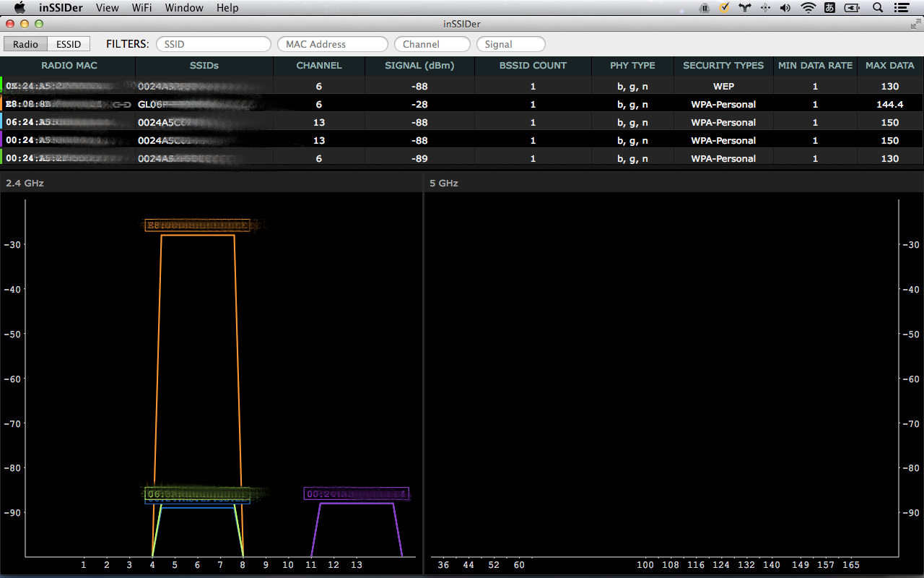
Task: Focus the Signal filter field
Action: click(510, 44)
